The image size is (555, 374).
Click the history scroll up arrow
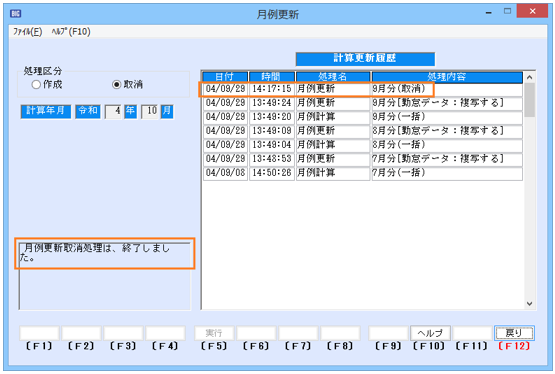pos(530,77)
